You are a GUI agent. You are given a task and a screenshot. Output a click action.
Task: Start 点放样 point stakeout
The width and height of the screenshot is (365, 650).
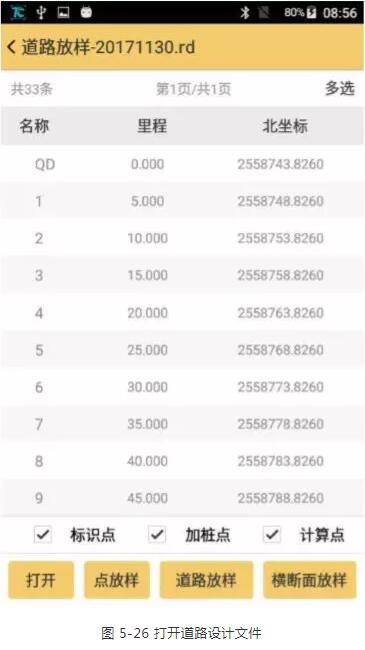tap(117, 580)
